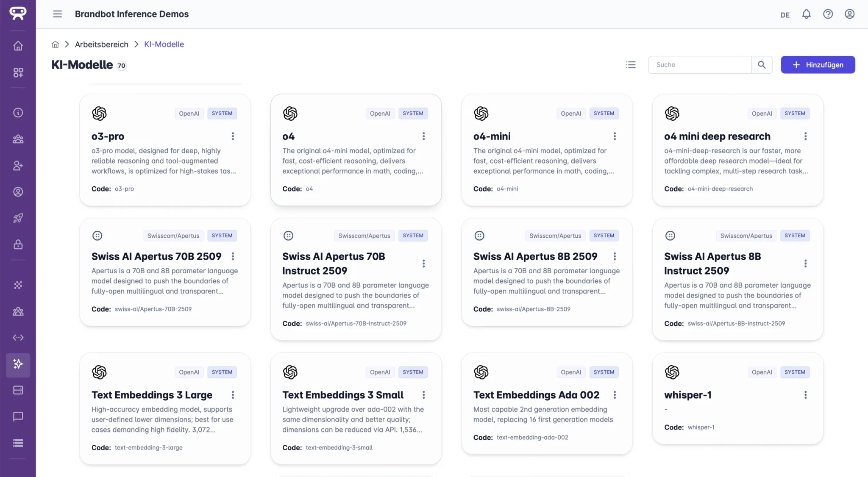
Task: Open the chat bubble icon in the sidebar
Action: coord(18,417)
